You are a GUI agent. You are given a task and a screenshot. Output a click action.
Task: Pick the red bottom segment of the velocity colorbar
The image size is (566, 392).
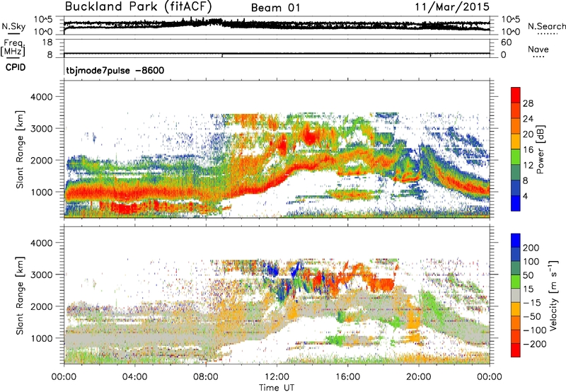point(516,350)
